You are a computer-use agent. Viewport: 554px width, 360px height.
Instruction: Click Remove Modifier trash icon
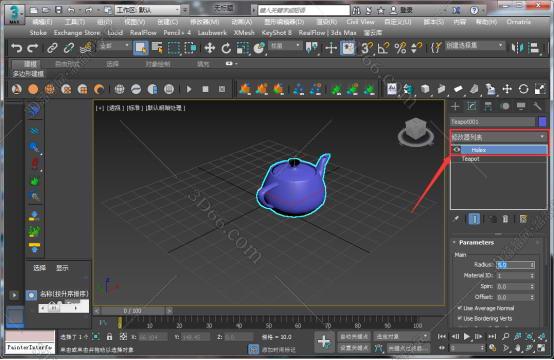click(x=505, y=219)
